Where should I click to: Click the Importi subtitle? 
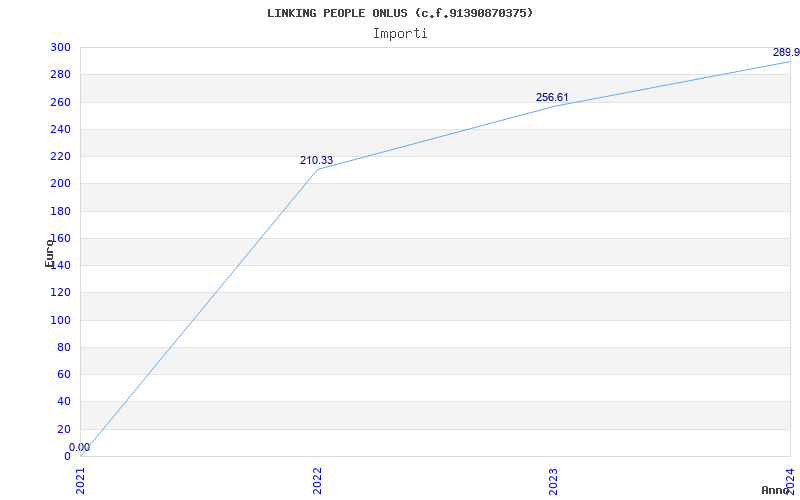pos(400,34)
